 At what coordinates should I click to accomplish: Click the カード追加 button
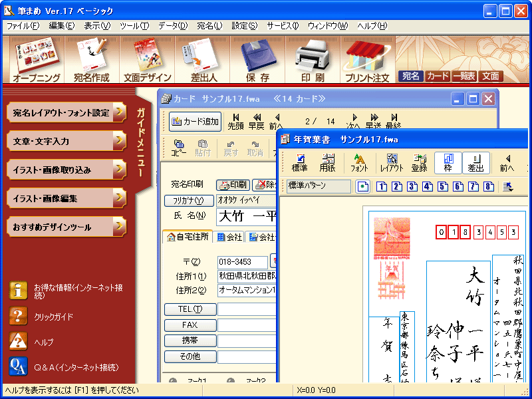tap(195, 122)
